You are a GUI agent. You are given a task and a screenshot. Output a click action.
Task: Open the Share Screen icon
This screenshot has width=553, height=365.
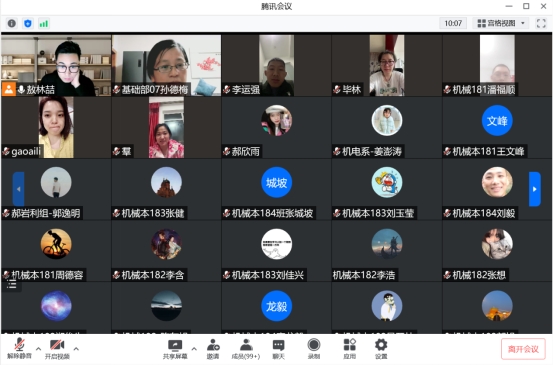pos(175,349)
